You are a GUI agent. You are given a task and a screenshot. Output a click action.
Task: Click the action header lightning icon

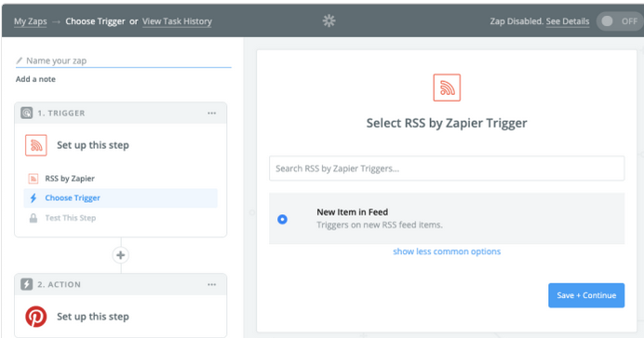(x=27, y=284)
